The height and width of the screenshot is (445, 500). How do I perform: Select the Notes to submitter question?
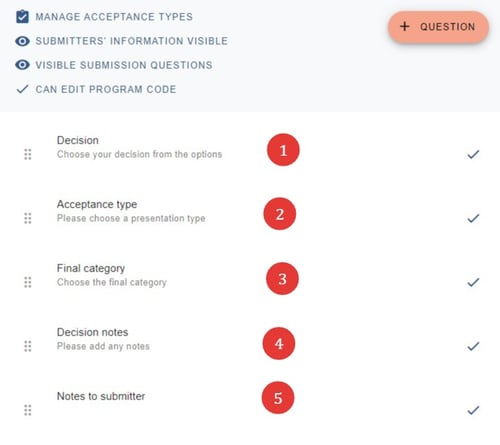click(x=101, y=396)
